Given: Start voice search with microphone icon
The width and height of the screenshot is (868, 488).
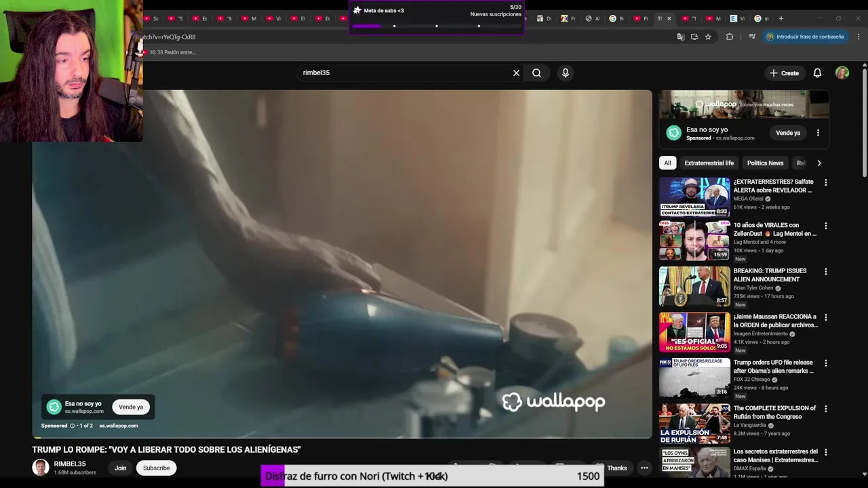Looking at the screenshot, I should point(566,73).
